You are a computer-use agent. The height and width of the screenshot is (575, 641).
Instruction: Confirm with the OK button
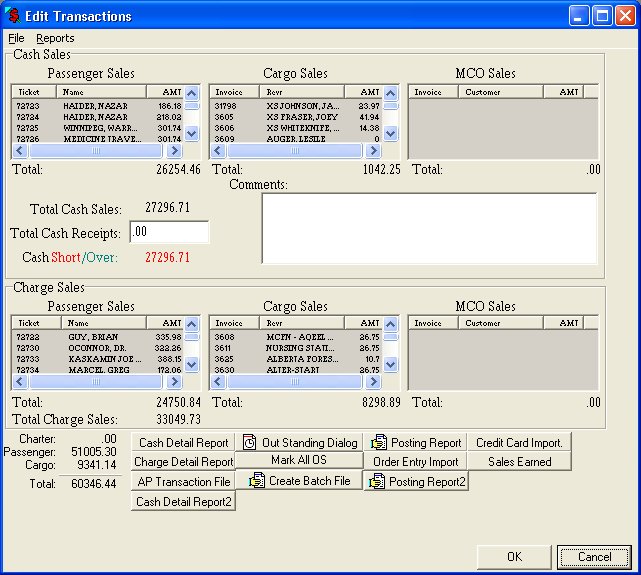point(514,557)
